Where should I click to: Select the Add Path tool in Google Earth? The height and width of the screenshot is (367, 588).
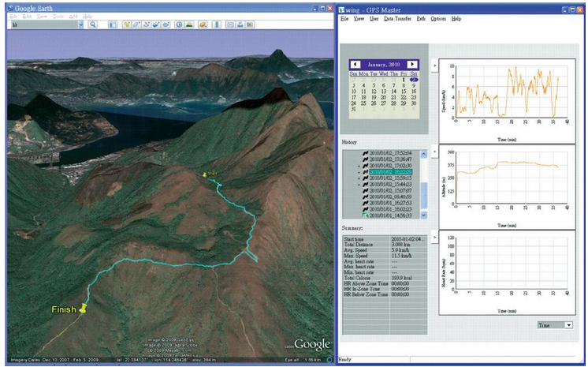[x=147, y=24]
